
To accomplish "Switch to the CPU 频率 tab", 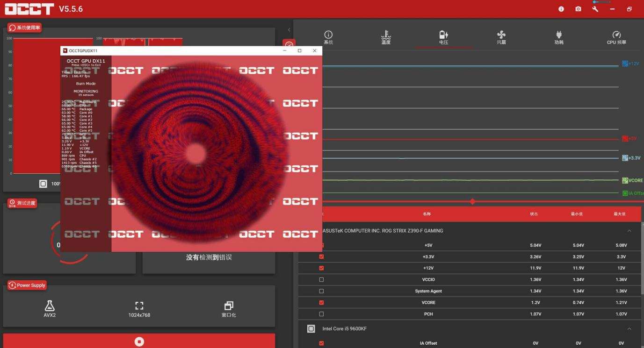I will [616, 38].
